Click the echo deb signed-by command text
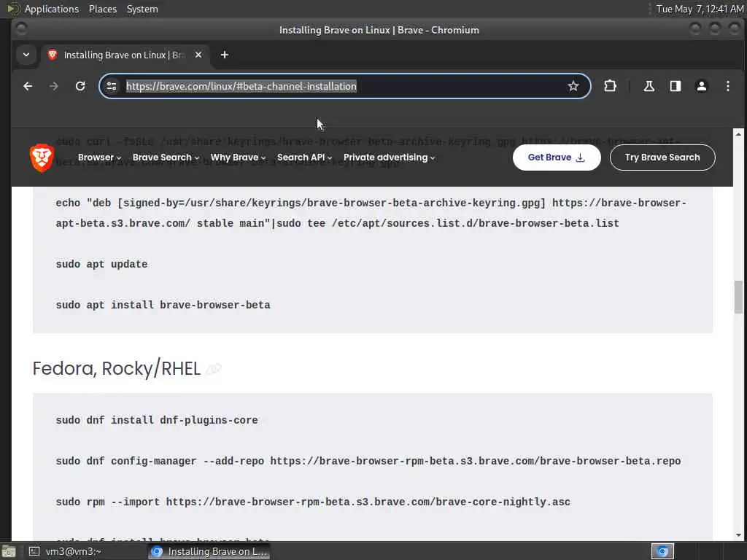The height and width of the screenshot is (560, 747). (371, 214)
